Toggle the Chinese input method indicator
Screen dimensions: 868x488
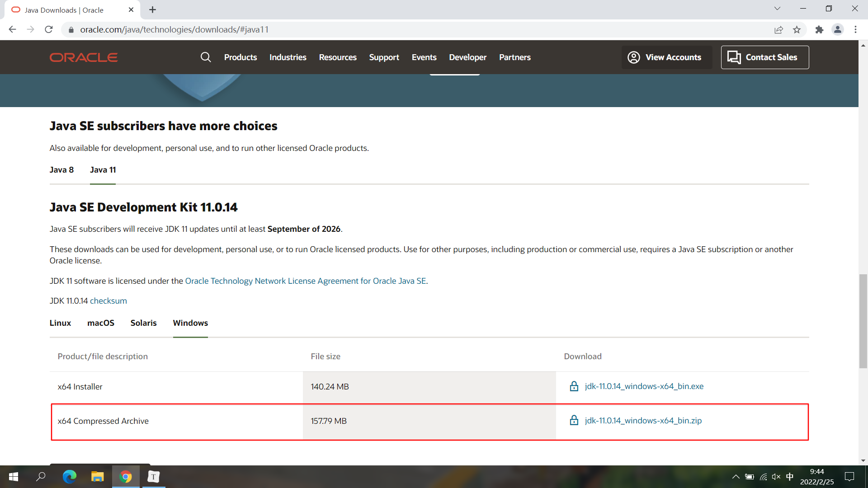pos(790,477)
